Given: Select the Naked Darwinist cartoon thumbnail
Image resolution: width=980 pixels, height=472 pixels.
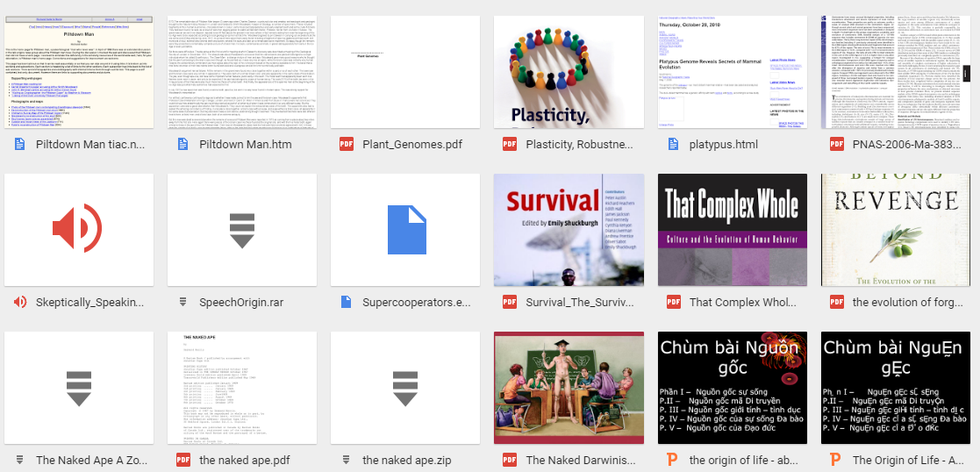Looking at the screenshot, I should click(x=568, y=388).
